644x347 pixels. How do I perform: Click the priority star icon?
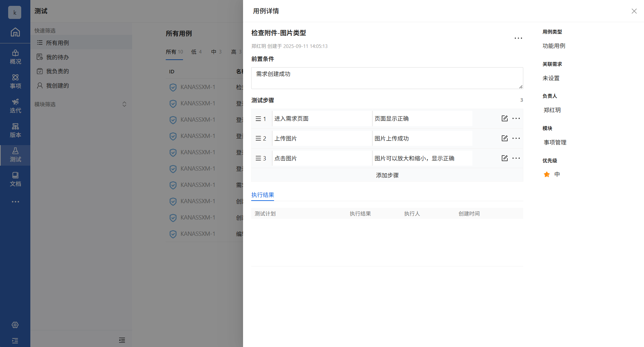click(547, 174)
